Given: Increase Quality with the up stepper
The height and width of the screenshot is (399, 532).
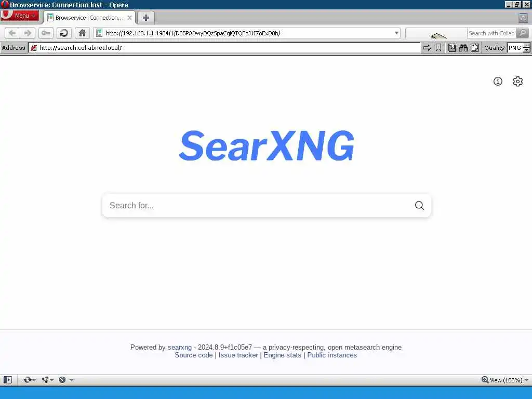Looking at the screenshot, I should 526,46.
